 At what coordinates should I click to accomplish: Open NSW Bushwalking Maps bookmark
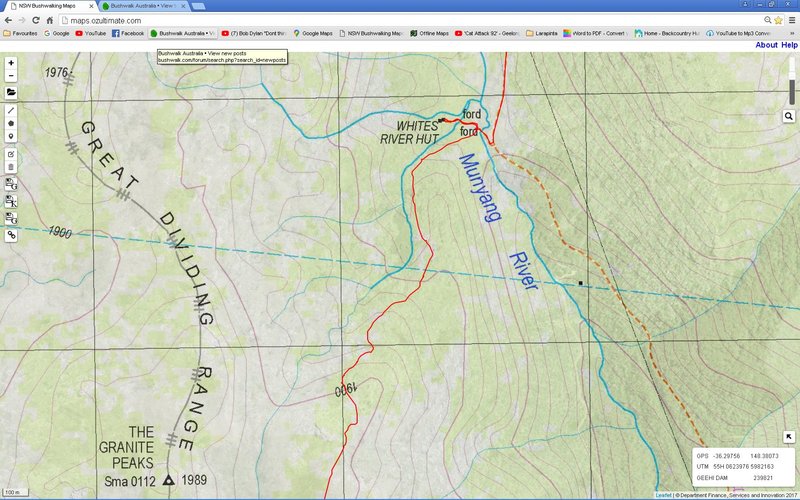(371, 33)
